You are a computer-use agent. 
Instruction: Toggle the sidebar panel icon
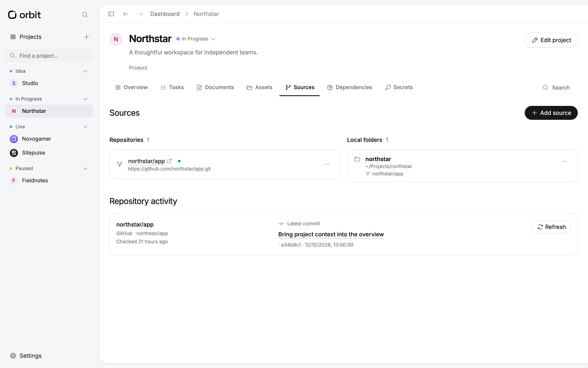point(111,14)
